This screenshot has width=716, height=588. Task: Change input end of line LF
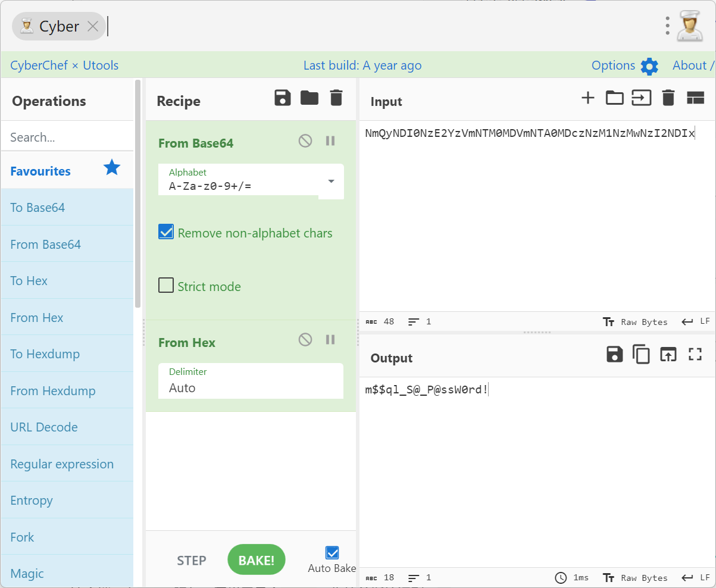(696, 322)
